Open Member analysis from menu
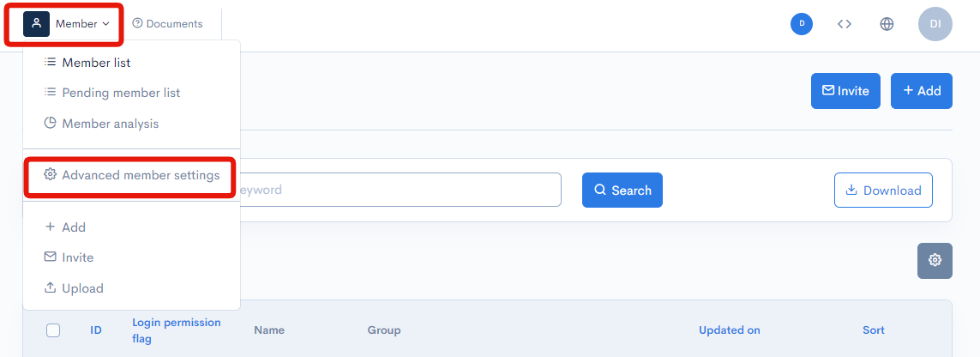Viewport: 980px width, 357px height. click(110, 124)
